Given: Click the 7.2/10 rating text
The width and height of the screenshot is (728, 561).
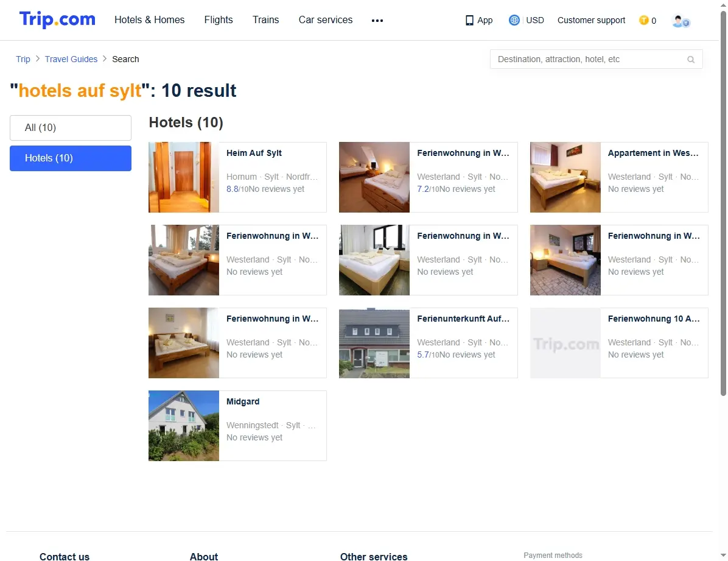Looking at the screenshot, I should [x=428, y=189].
